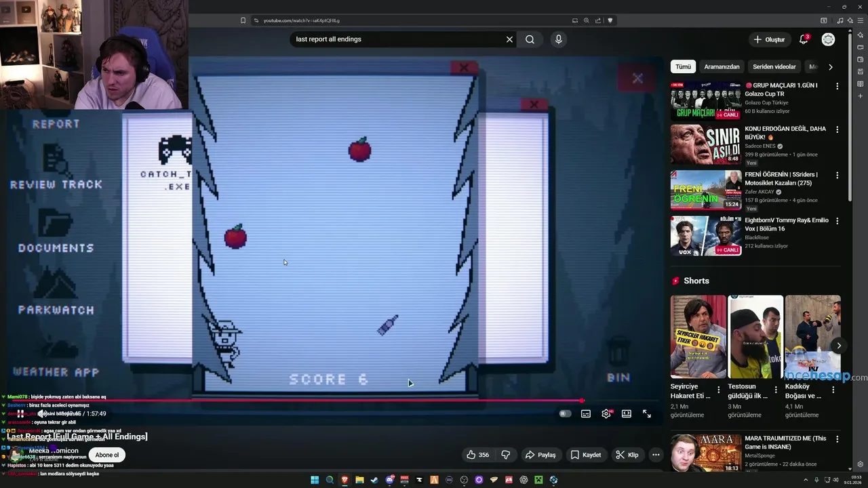Open the browser hamburger menu
The image size is (868, 488).
tap(861, 20)
